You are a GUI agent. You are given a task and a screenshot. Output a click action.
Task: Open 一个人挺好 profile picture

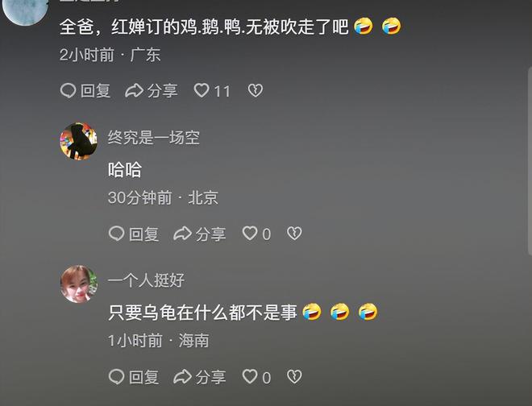pyautogui.click(x=79, y=284)
